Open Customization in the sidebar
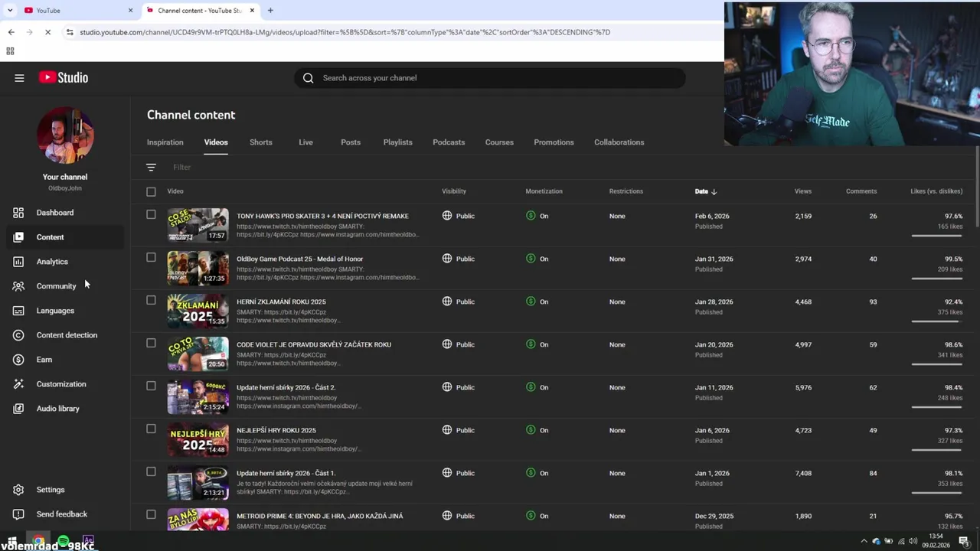The image size is (980, 551). (x=61, y=384)
